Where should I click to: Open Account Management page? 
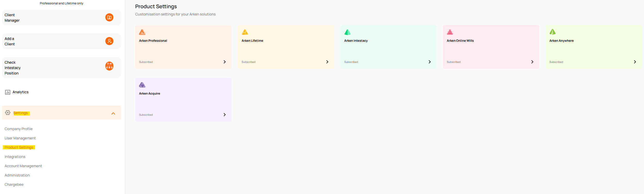coord(23,166)
